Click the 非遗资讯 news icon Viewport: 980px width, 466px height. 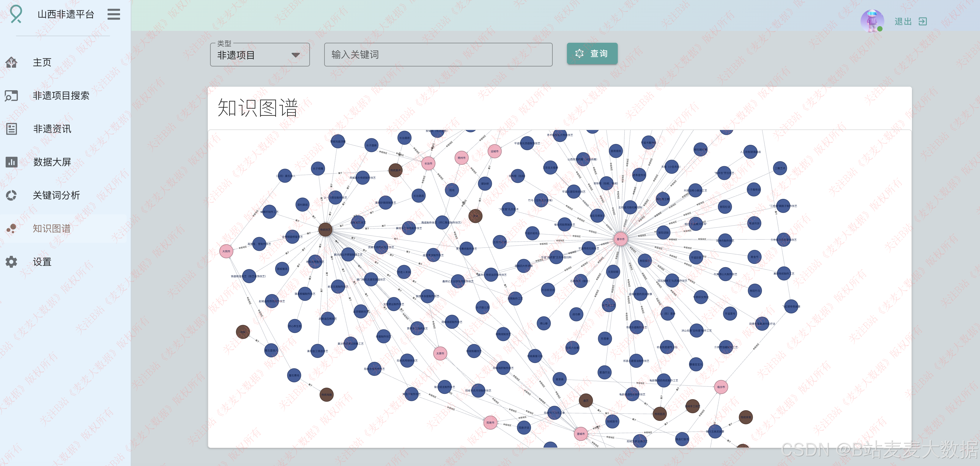tap(11, 129)
